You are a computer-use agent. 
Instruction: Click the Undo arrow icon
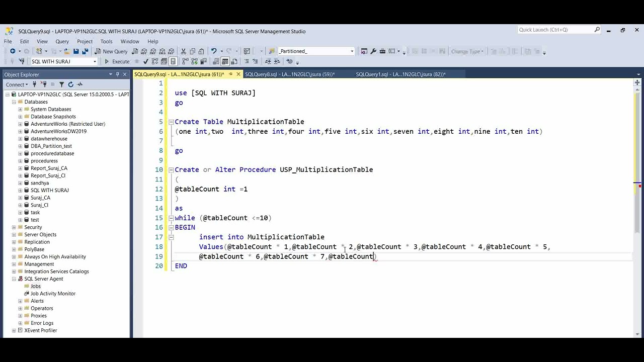[x=214, y=51]
